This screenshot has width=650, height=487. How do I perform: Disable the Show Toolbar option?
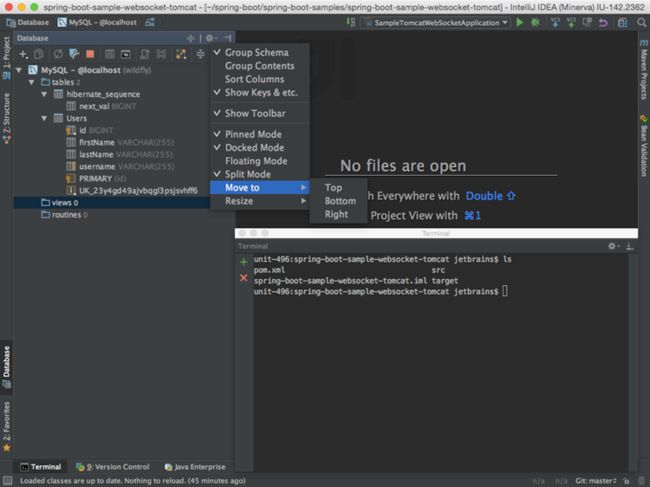tap(255, 113)
